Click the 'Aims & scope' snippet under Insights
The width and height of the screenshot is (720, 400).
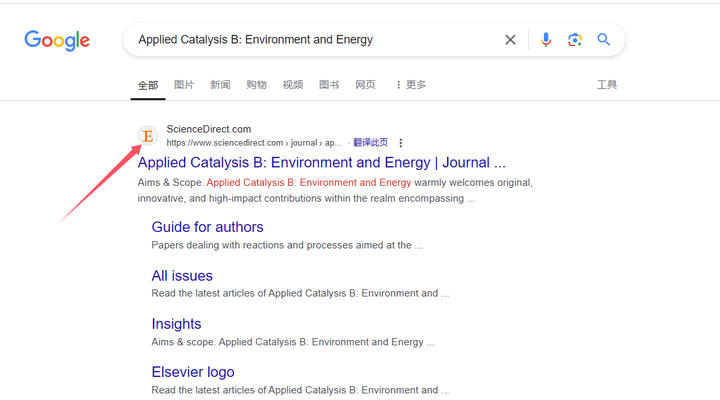[x=293, y=342]
